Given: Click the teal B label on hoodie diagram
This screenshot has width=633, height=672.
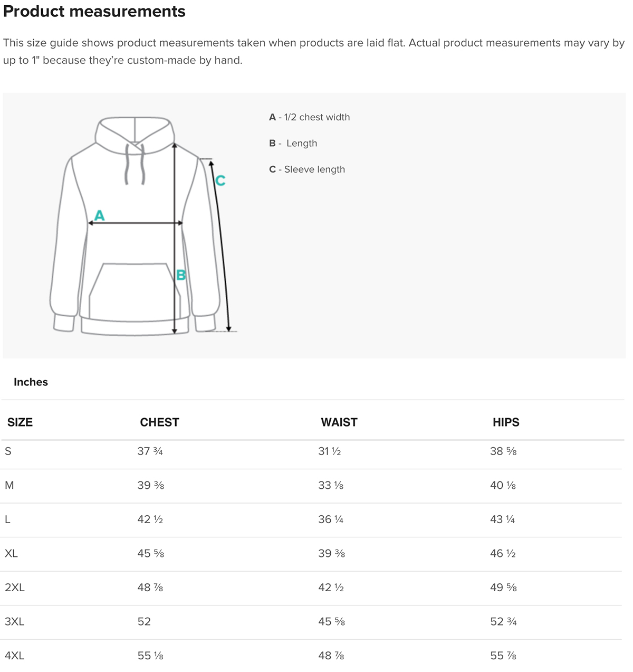Looking at the screenshot, I should (x=181, y=275).
